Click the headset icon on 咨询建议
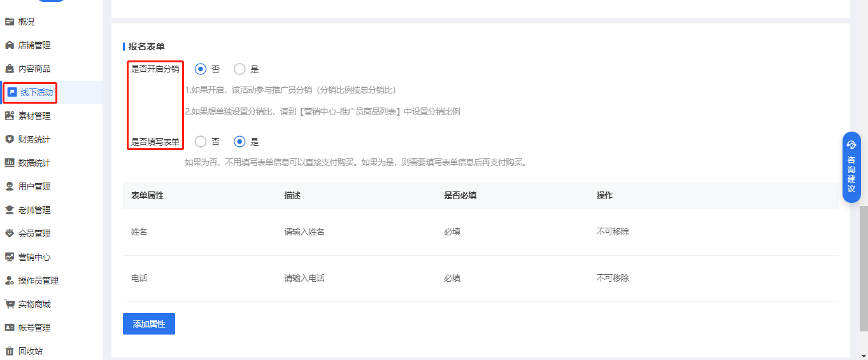The height and width of the screenshot is (360, 868). click(851, 144)
